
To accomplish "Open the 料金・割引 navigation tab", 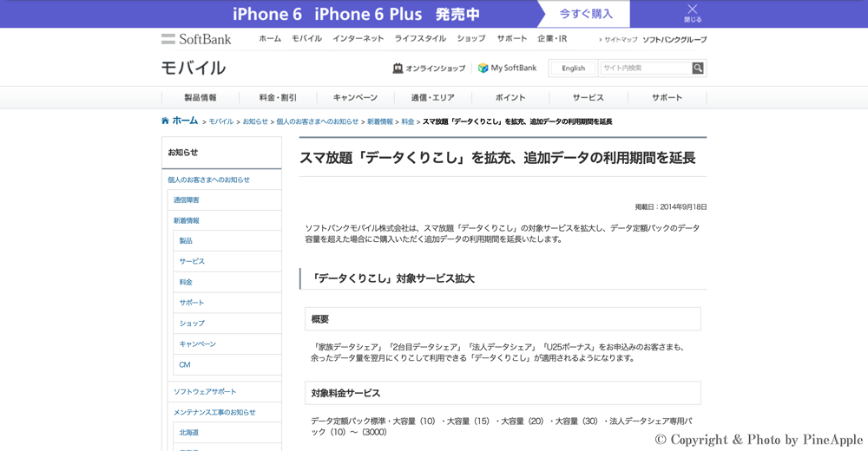I will tap(278, 98).
